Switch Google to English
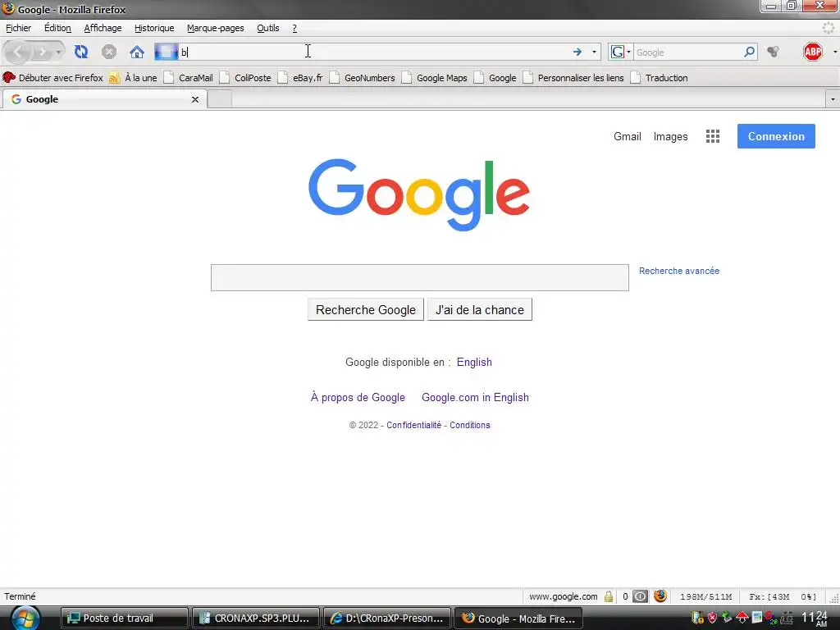The height and width of the screenshot is (630, 840). point(474,362)
